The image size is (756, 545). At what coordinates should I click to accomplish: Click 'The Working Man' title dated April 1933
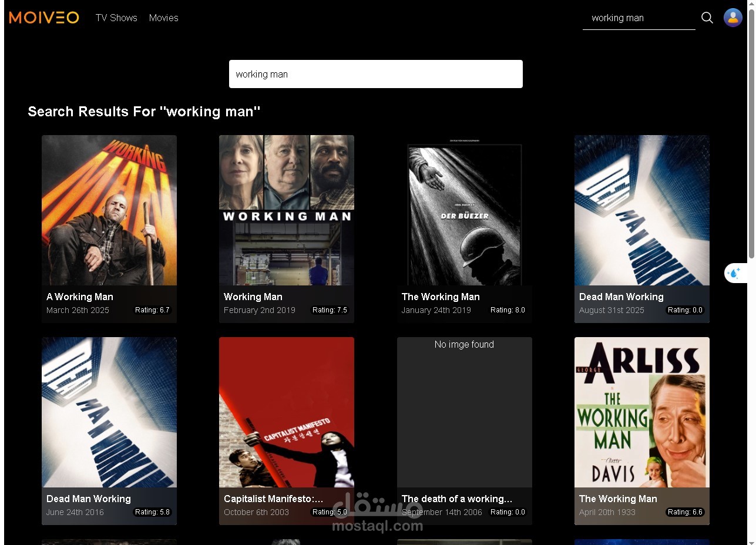coord(618,499)
